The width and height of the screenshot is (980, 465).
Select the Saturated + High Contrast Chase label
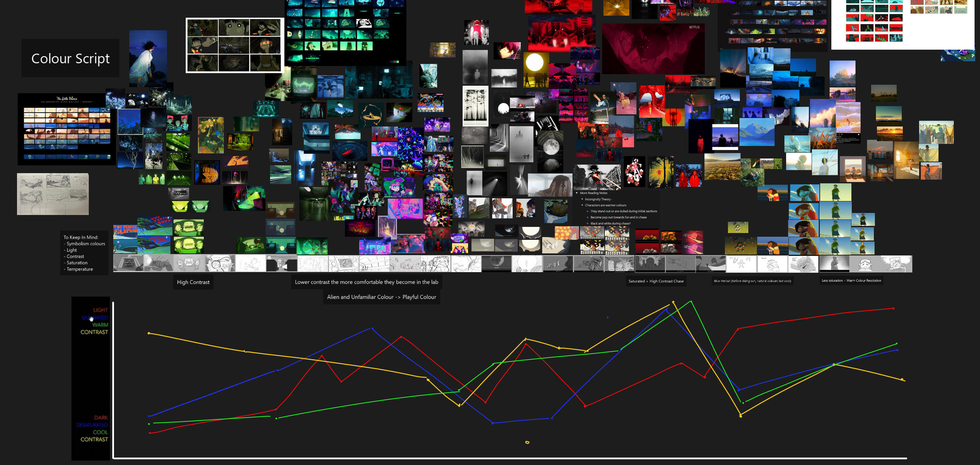[655, 281]
